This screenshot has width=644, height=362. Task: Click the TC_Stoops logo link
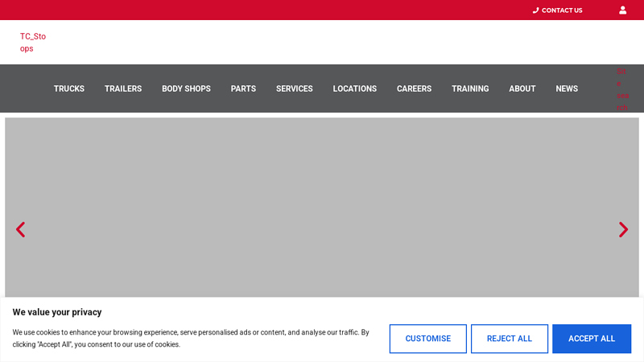click(33, 43)
